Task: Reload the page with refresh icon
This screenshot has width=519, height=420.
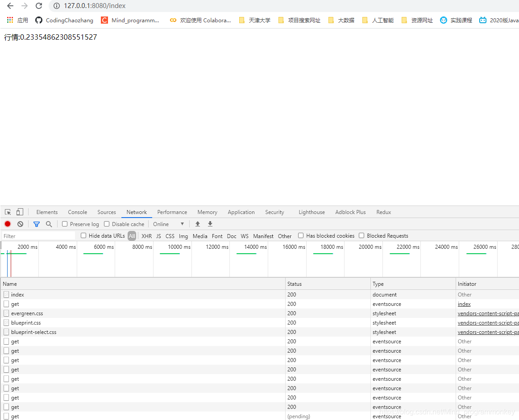Action: [39, 6]
